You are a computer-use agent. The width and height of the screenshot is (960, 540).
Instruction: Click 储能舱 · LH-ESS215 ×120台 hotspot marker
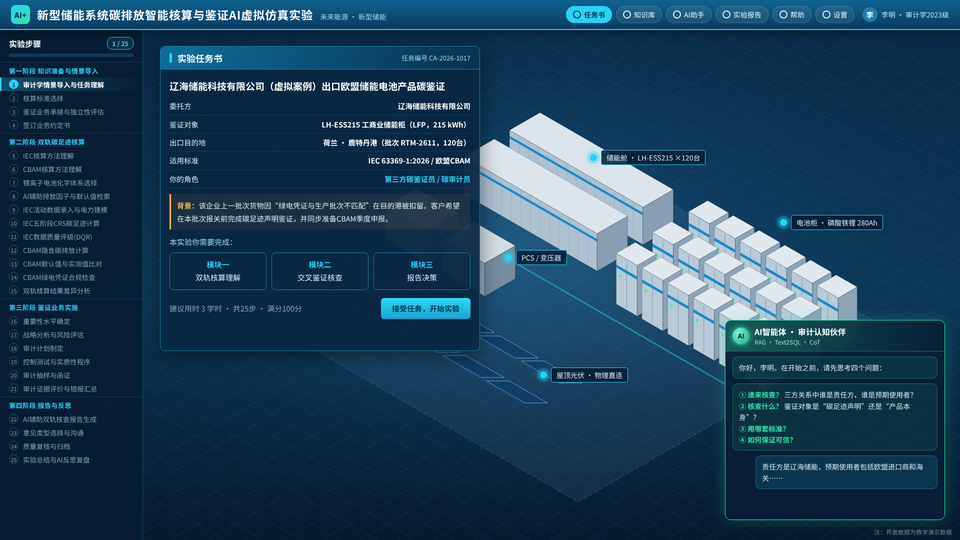click(593, 157)
